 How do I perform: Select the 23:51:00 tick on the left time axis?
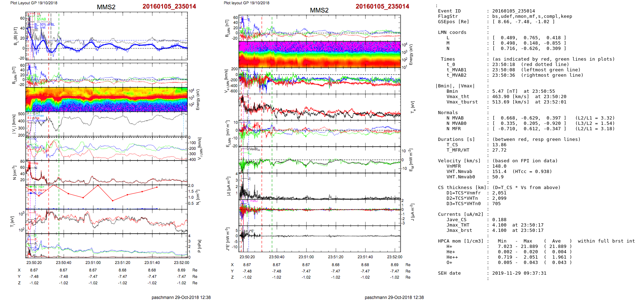pos(93,263)
